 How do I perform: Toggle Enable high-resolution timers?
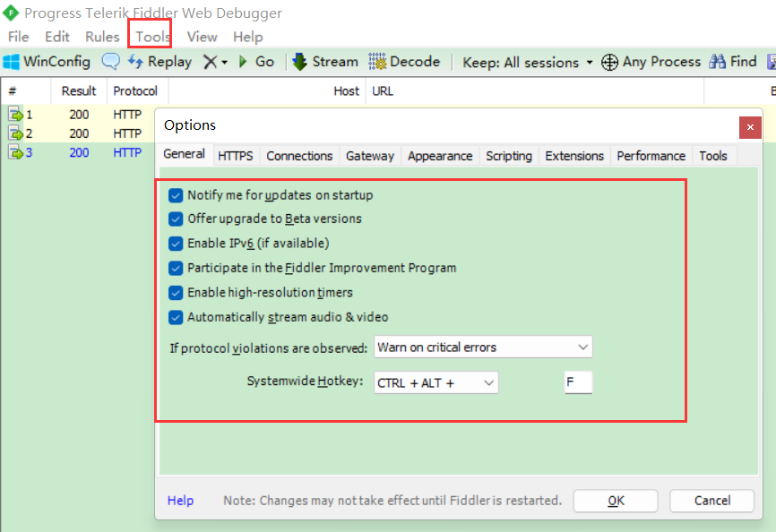(x=176, y=293)
